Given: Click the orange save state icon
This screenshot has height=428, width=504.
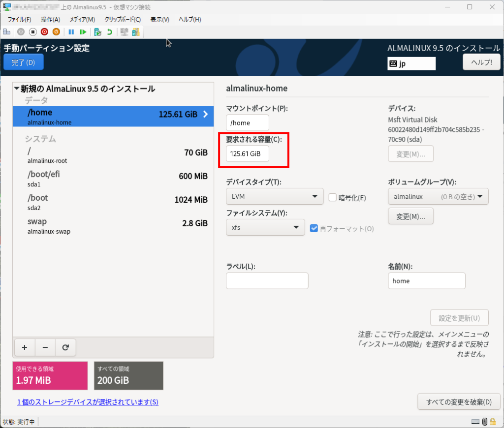Looking at the screenshot, I should point(56,32).
